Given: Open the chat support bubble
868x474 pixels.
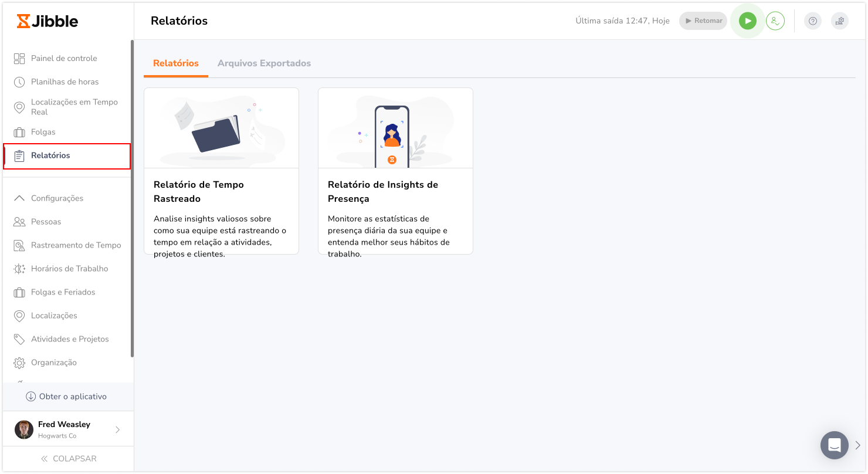Looking at the screenshot, I should (x=834, y=445).
